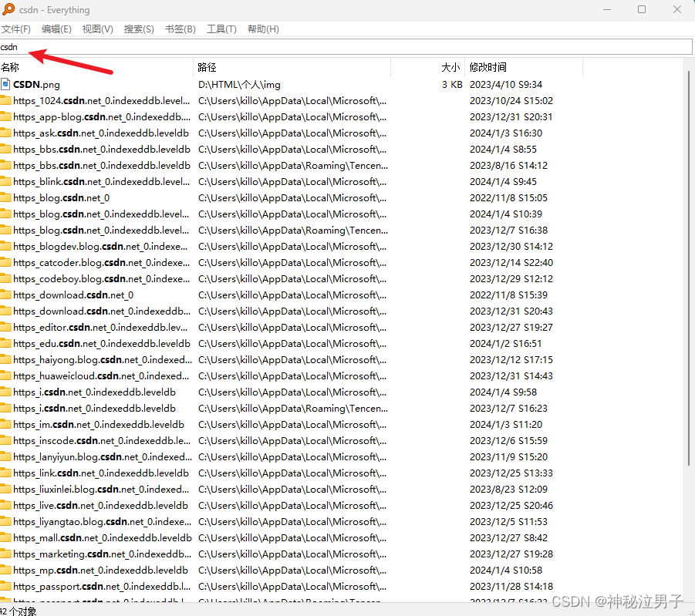This screenshot has width=695, height=616.
Task: Click the date 2023/8/23 S12:09
Action: pos(508,489)
